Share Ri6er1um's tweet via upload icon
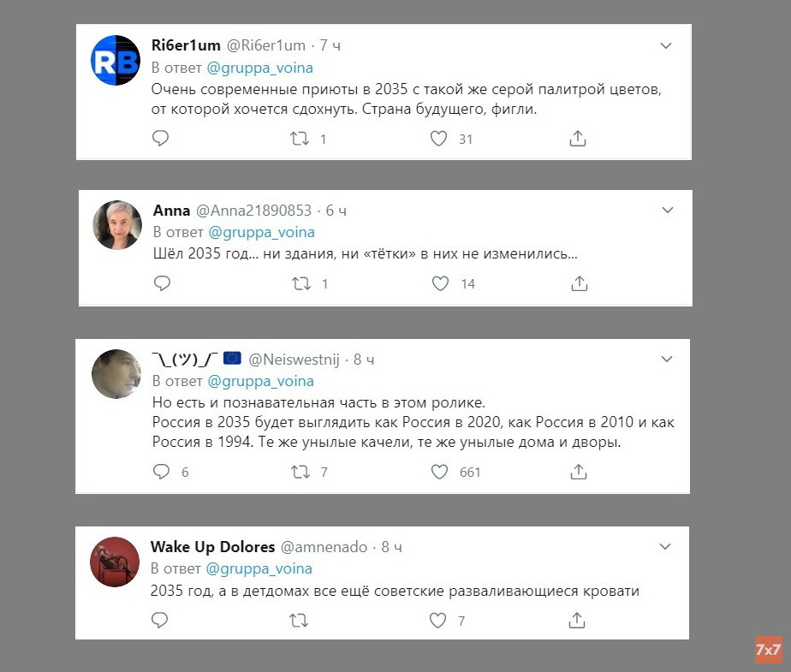This screenshot has width=791, height=672. [578, 138]
